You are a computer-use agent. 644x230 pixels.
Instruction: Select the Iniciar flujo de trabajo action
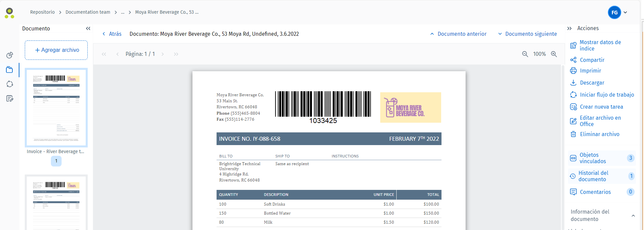pos(607,95)
